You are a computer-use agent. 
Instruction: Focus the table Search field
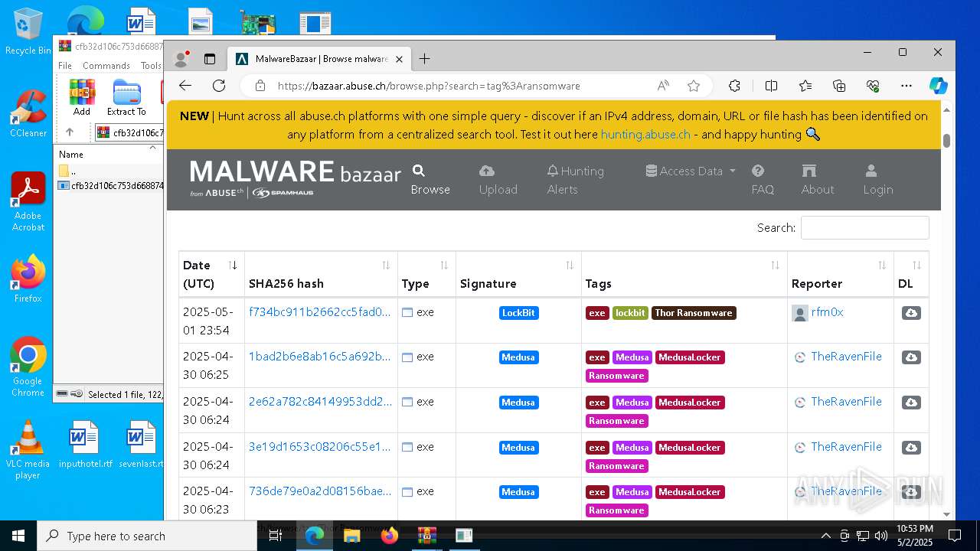[x=864, y=227]
